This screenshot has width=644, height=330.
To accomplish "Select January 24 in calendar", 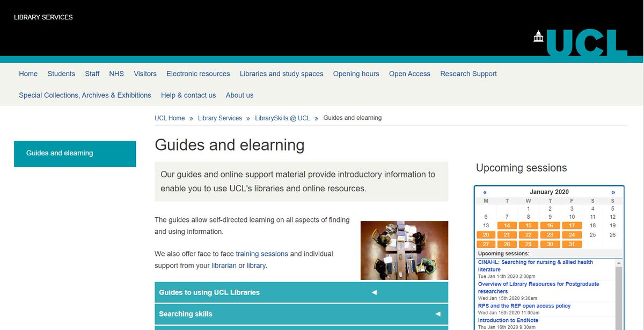I will tap(572, 235).
